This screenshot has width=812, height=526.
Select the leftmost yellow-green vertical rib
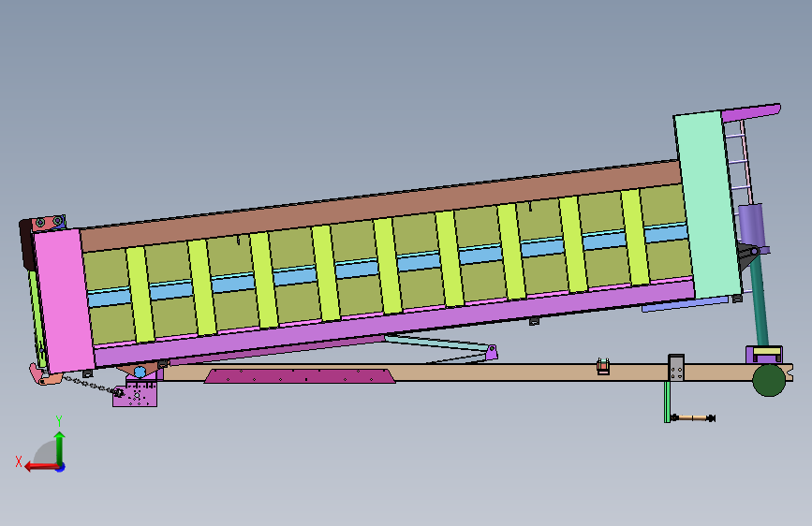(140, 295)
